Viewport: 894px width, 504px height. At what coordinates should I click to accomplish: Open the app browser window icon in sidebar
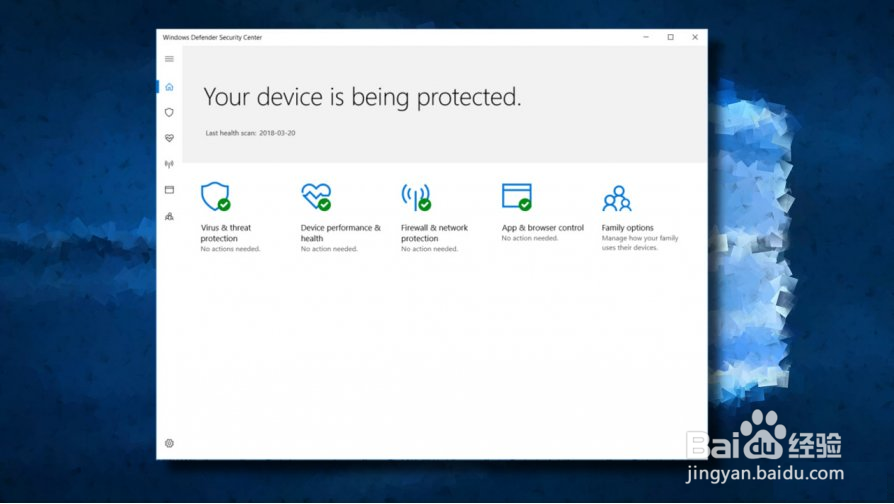(x=169, y=190)
